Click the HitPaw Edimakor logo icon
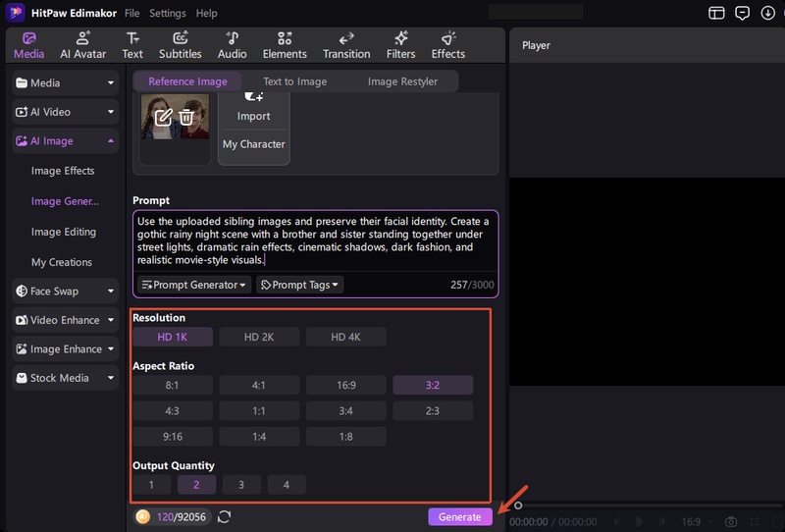This screenshot has height=532, width=785. tap(16, 13)
